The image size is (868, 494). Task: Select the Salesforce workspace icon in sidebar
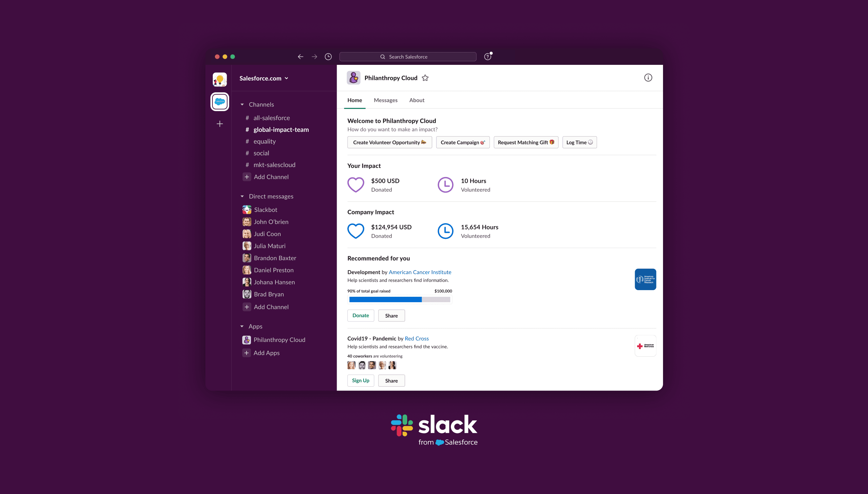[x=220, y=101]
